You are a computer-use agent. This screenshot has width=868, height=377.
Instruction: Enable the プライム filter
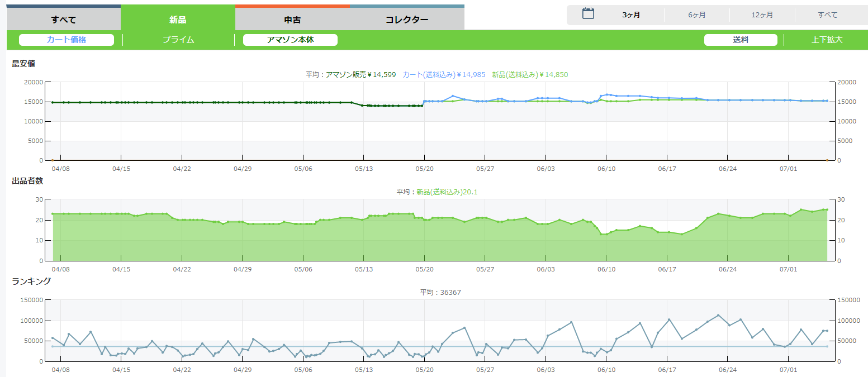click(x=178, y=40)
